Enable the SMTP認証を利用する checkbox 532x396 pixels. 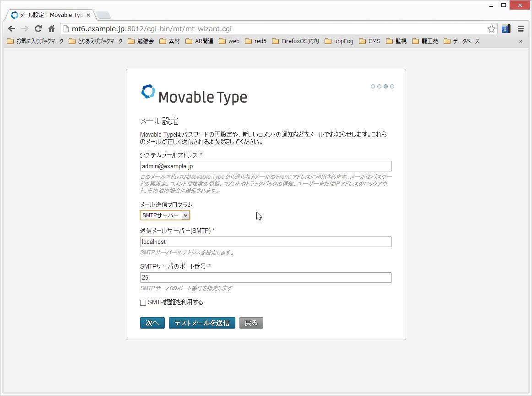point(143,302)
